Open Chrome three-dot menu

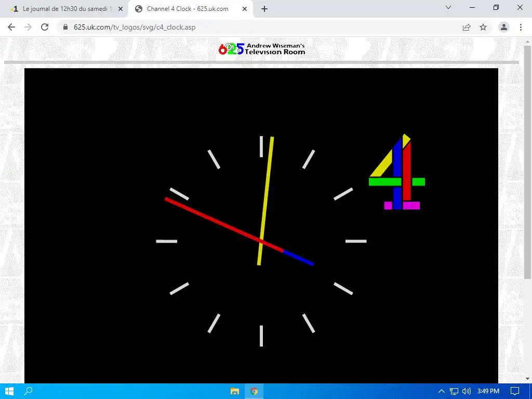point(521,27)
